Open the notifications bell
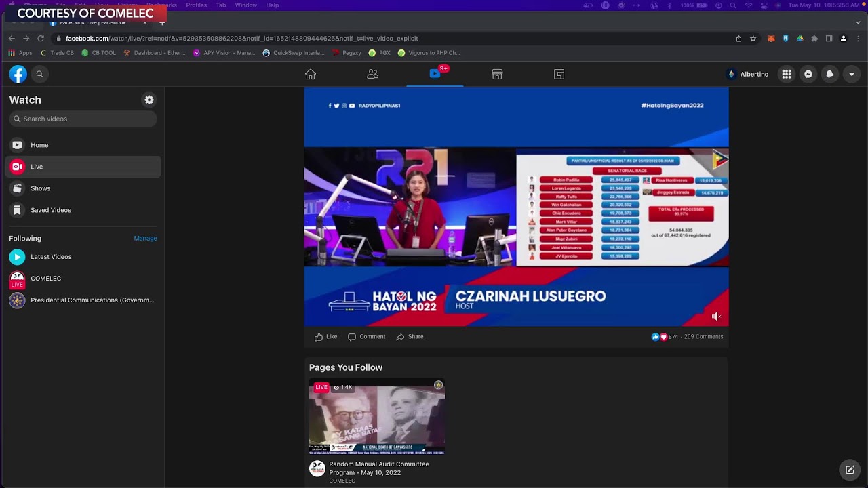The height and width of the screenshot is (488, 868). pos(830,74)
